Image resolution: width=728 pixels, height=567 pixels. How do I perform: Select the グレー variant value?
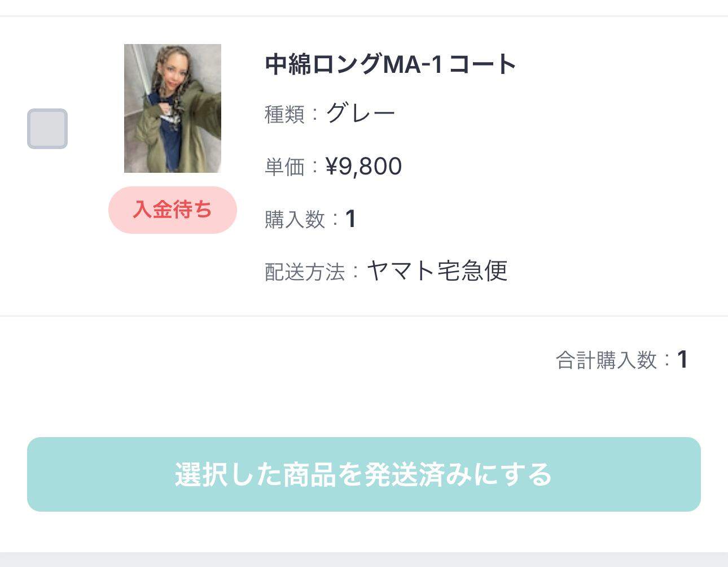[x=361, y=114]
